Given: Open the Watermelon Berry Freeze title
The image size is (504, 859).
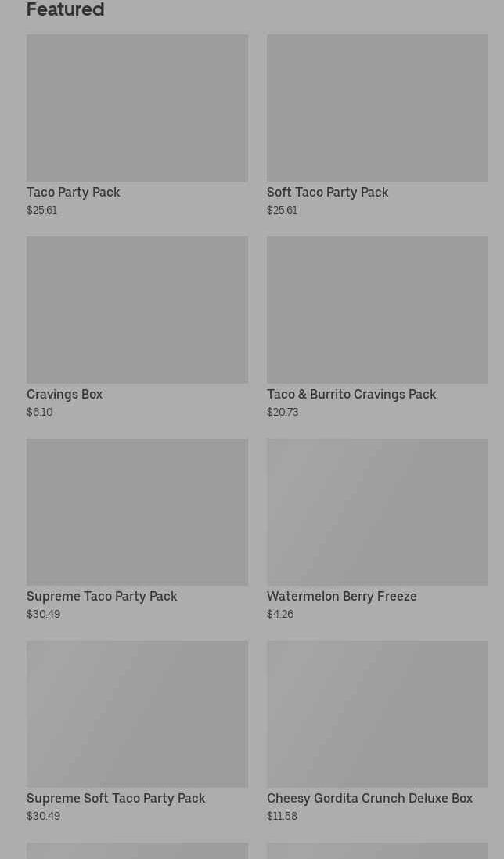Looking at the screenshot, I should [x=341, y=597].
